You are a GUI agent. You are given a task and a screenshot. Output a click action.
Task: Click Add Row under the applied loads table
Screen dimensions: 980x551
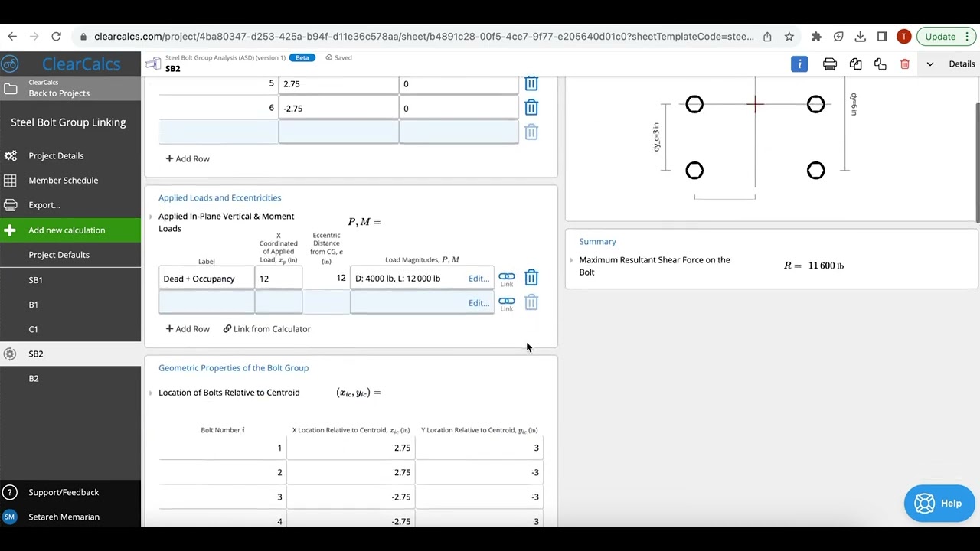pyautogui.click(x=188, y=329)
